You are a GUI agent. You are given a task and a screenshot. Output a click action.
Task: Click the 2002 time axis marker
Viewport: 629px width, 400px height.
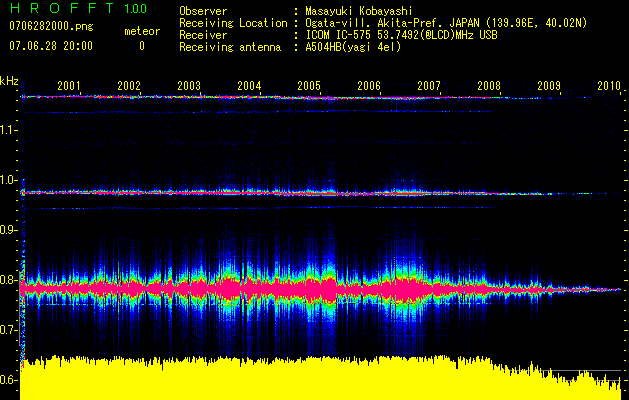pos(129,85)
